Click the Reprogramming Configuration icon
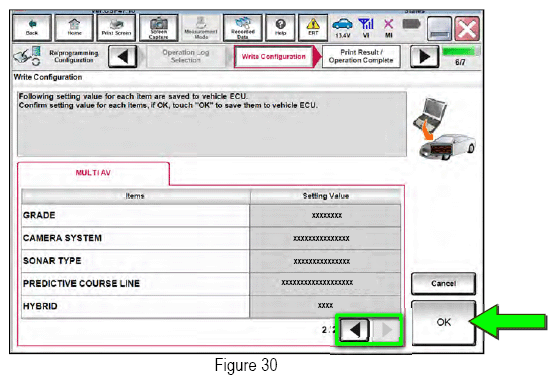 (x=27, y=56)
